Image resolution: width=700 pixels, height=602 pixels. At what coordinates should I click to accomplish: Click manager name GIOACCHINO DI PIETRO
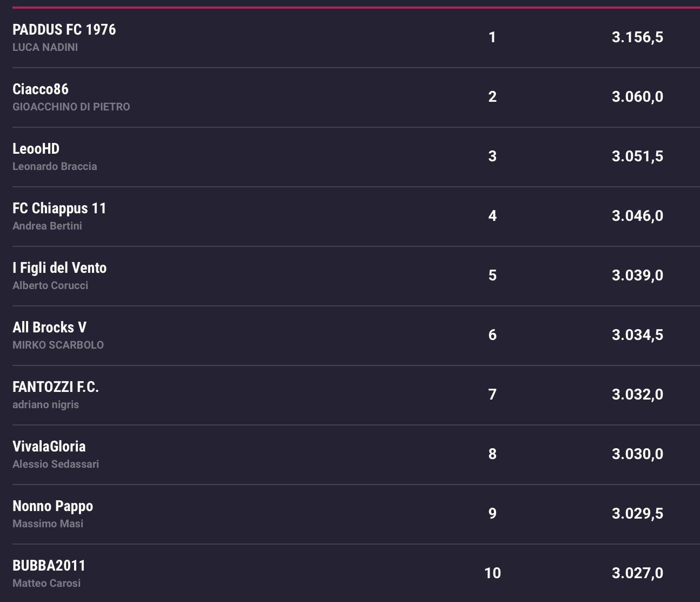tap(71, 107)
